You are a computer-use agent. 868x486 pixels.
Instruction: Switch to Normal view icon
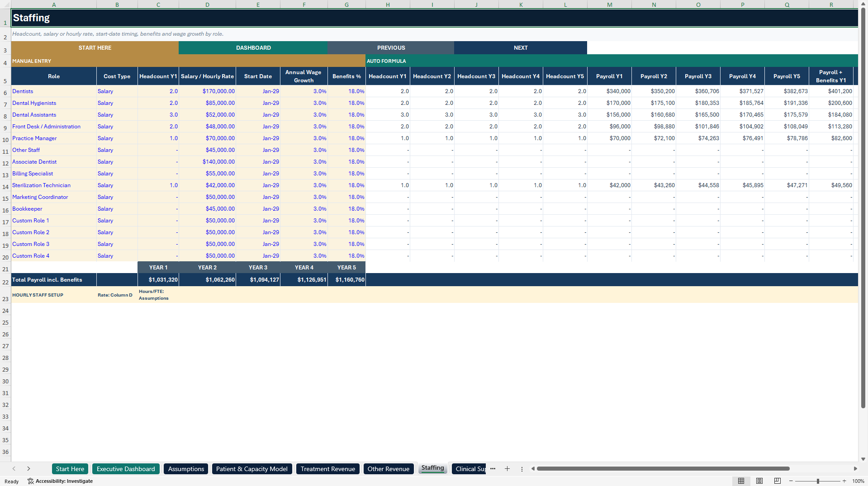coord(741,481)
